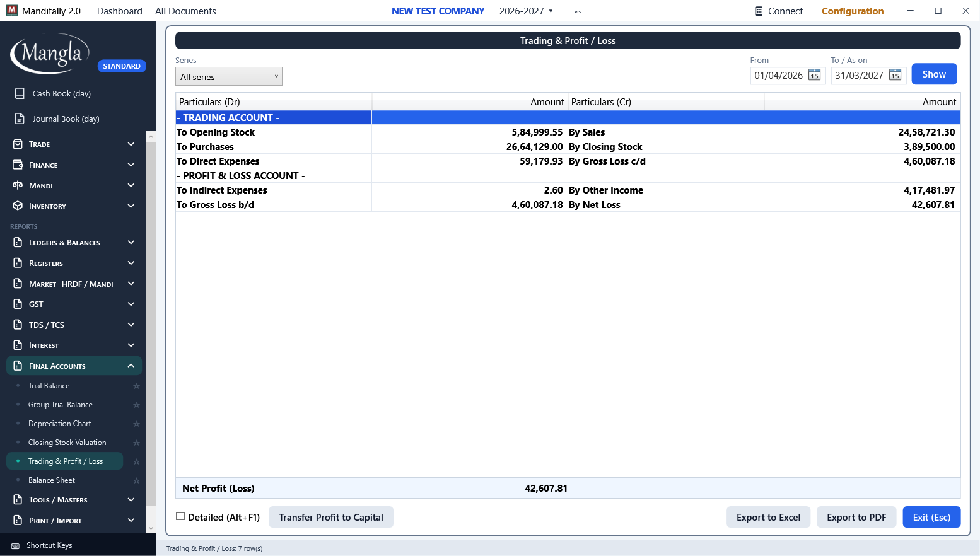The width and height of the screenshot is (980, 556).
Task: Open All Documents
Action: pos(185,11)
